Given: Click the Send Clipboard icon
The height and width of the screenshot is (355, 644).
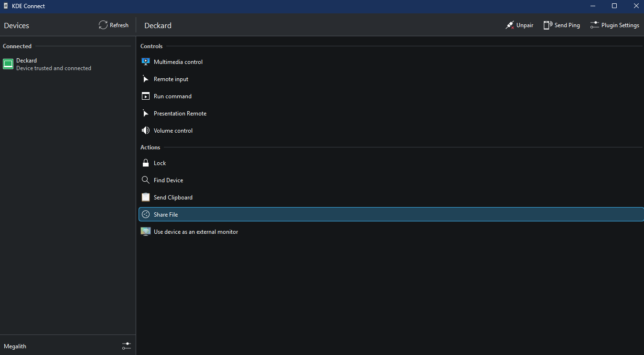Looking at the screenshot, I should pyautogui.click(x=146, y=197).
